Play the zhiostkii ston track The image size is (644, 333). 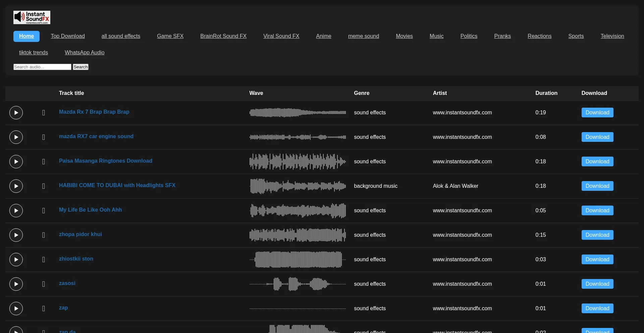(15, 260)
